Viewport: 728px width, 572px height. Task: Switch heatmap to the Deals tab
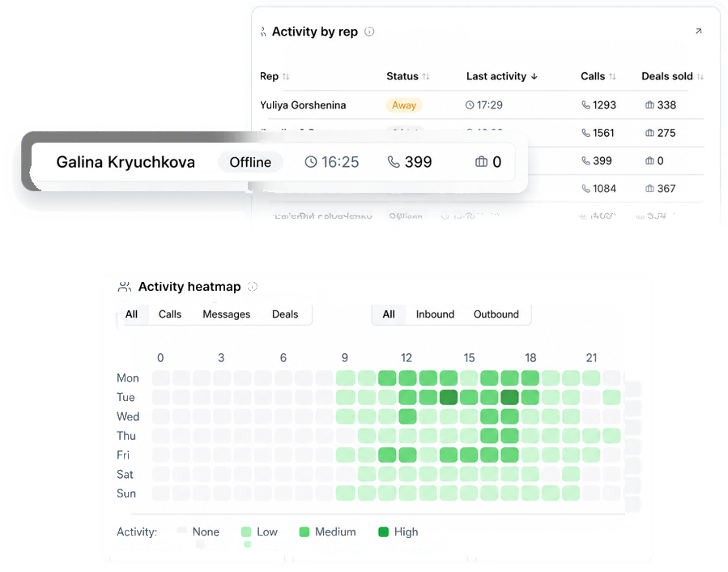pyautogui.click(x=285, y=314)
